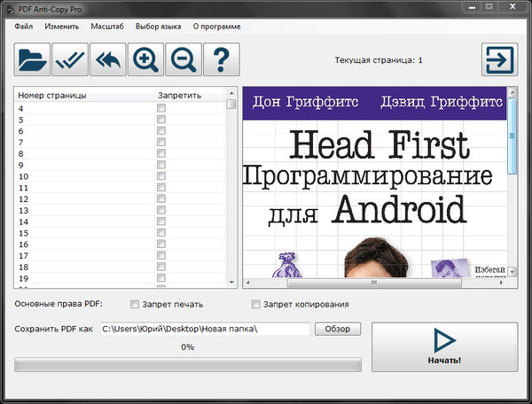This screenshot has width=532, height=404.
Task: Check Запретить box for page 17
Action: click(161, 255)
